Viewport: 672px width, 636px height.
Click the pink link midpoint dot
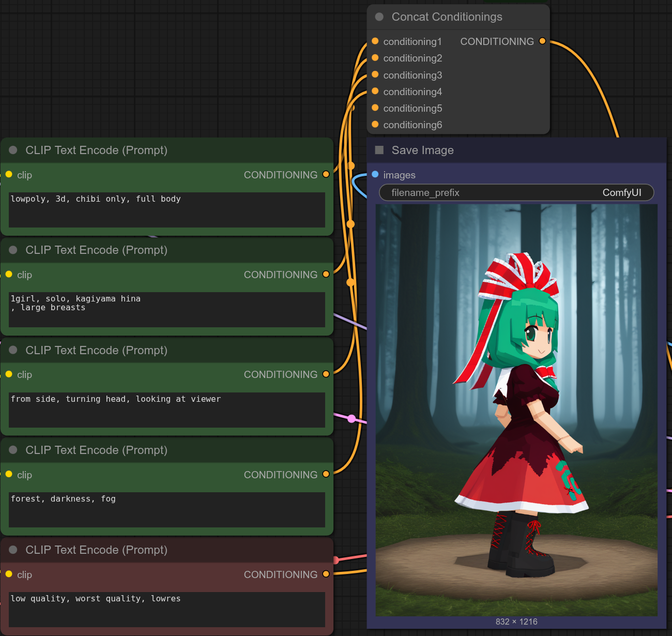[352, 418]
